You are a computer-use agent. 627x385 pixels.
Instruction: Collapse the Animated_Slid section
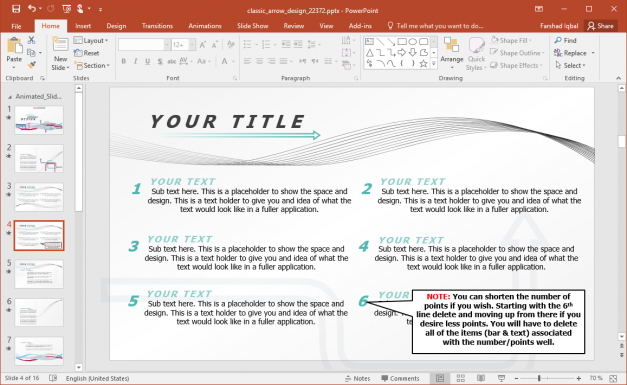point(10,97)
